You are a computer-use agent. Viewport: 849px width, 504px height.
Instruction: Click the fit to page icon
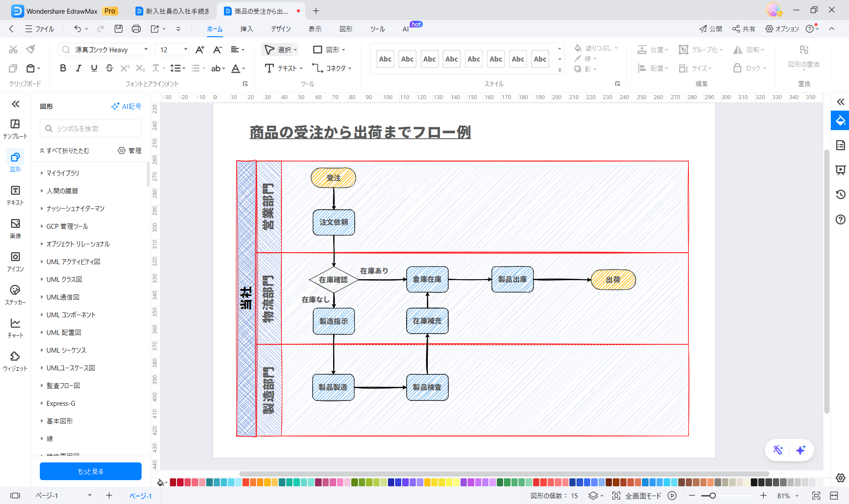[816, 496]
